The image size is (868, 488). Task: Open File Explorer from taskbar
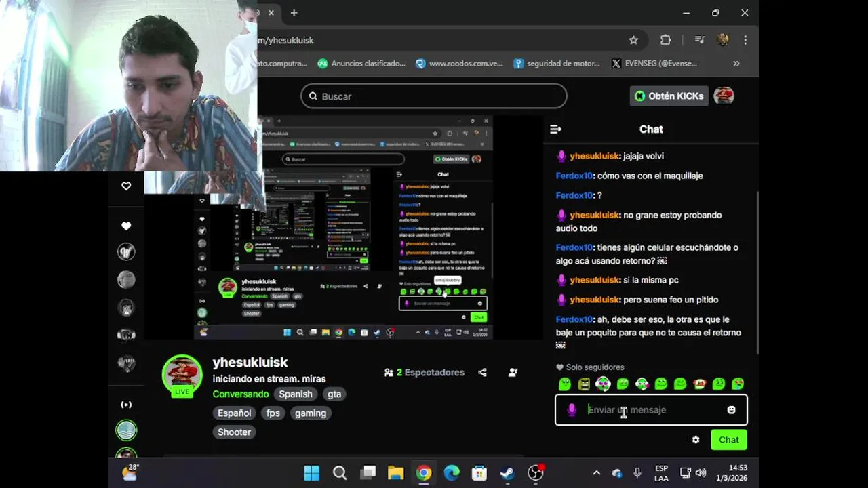pyautogui.click(x=395, y=473)
